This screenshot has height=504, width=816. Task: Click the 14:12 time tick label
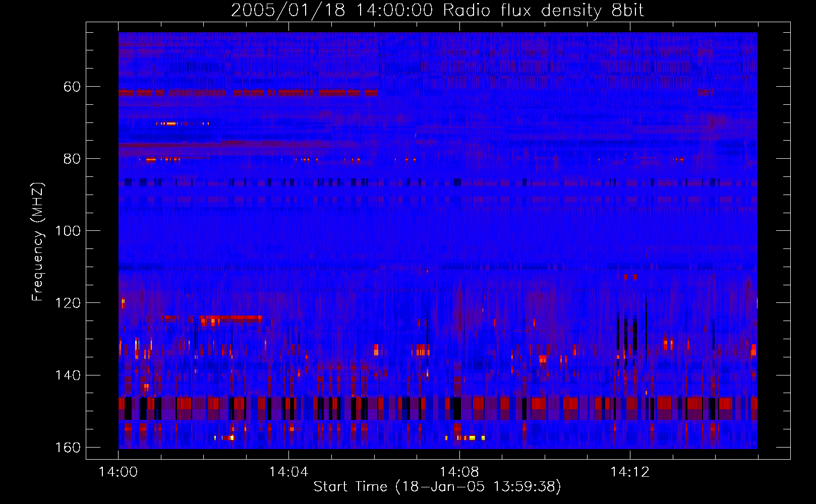coord(630,472)
